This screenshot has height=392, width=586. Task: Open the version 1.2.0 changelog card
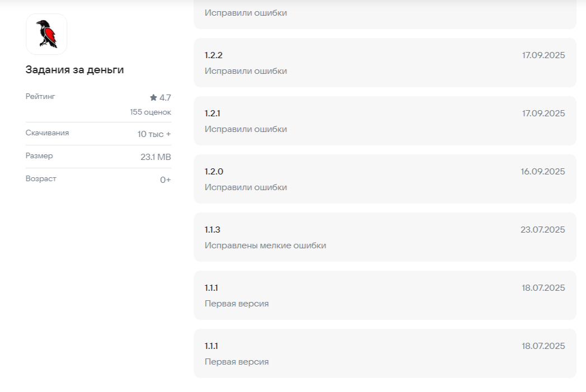[385, 179]
